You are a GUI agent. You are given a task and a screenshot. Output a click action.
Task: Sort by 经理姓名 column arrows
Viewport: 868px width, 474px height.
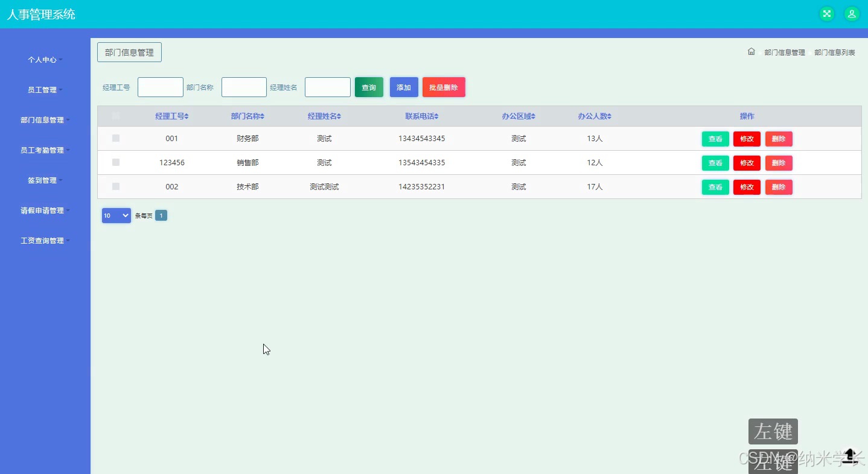coord(339,116)
